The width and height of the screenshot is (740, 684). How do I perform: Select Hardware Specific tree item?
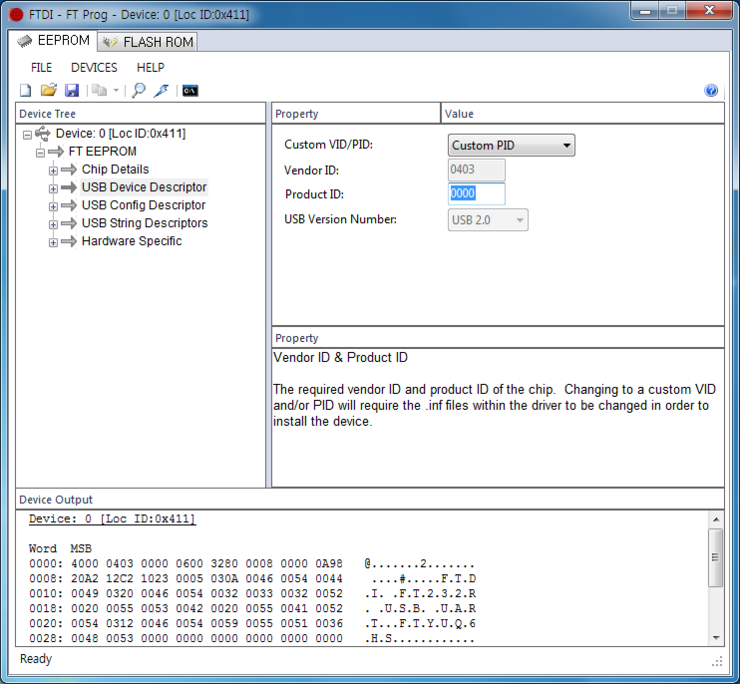click(x=132, y=241)
